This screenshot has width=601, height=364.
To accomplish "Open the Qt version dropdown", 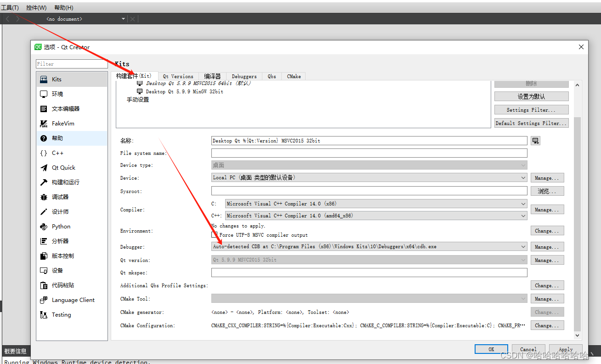I will [x=369, y=260].
